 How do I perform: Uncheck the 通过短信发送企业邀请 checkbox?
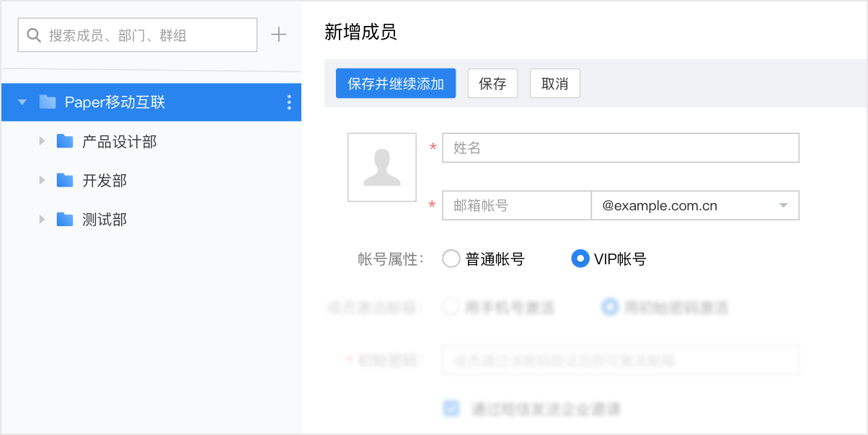click(451, 408)
